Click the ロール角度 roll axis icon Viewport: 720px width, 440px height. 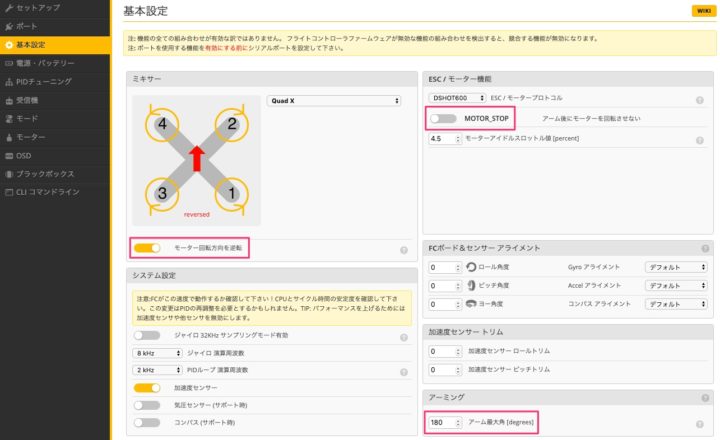pos(471,267)
